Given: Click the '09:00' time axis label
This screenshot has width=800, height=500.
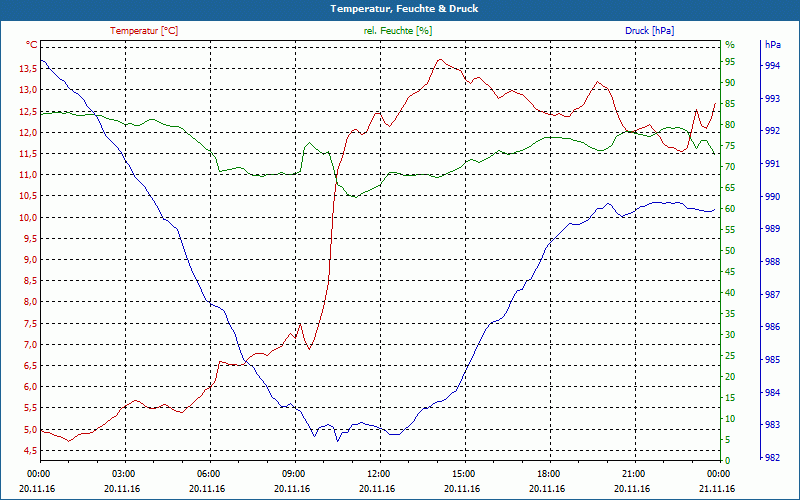Looking at the screenshot, I should [293, 474].
